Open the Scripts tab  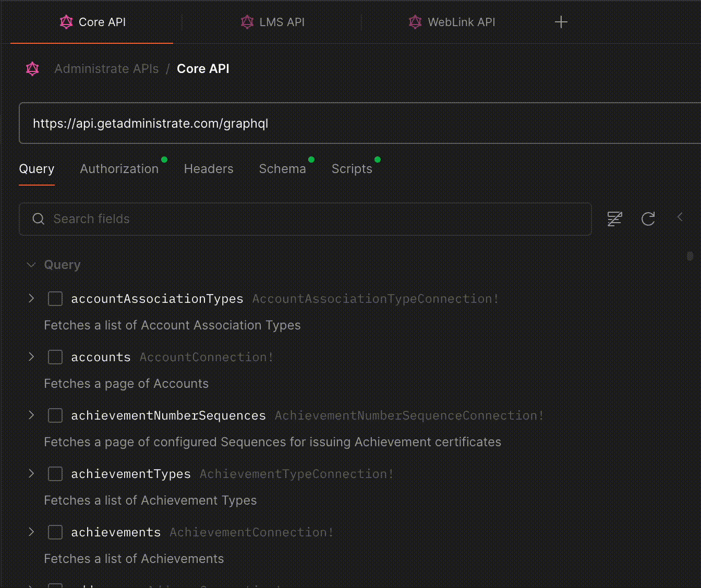click(x=352, y=169)
